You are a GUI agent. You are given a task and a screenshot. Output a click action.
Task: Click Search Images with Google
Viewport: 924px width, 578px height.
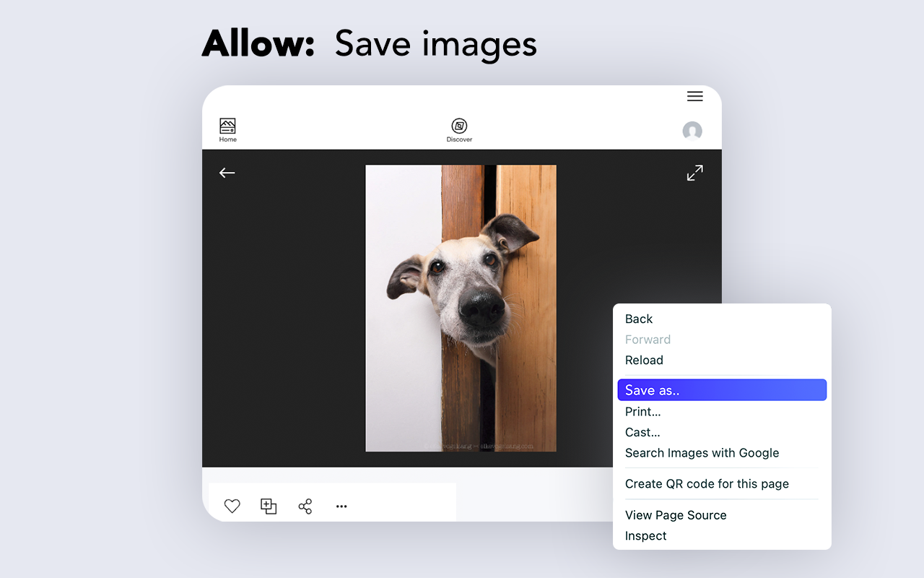point(702,453)
